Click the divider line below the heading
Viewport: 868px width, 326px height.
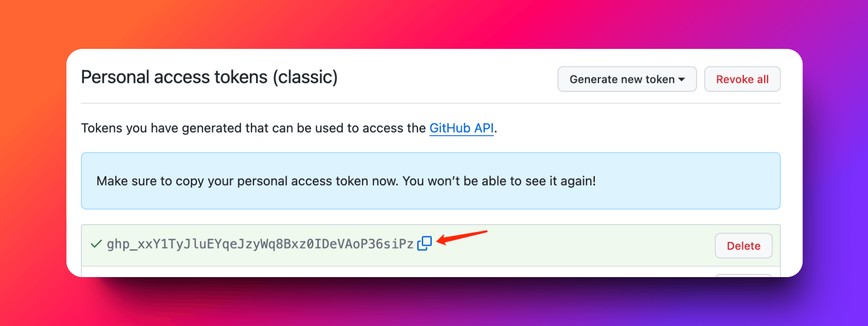[x=430, y=103]
